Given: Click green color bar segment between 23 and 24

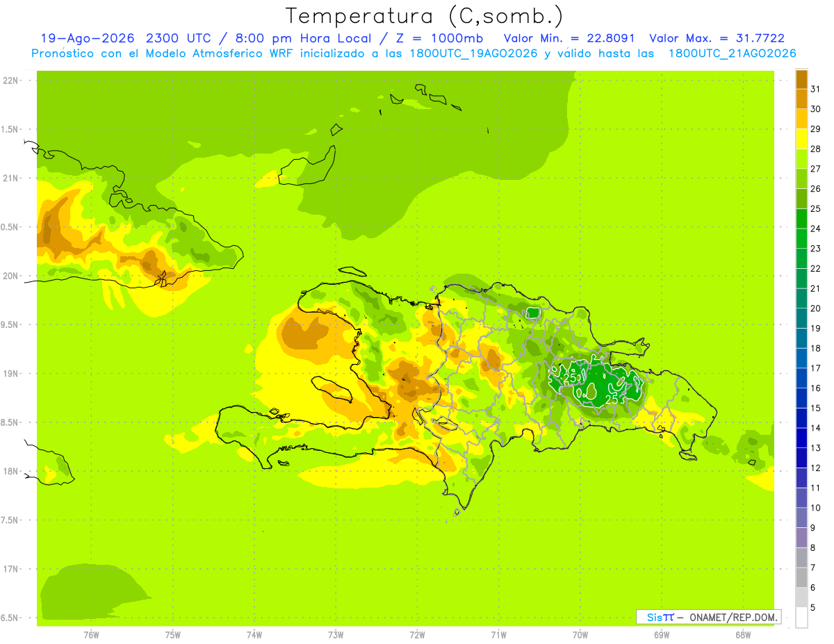Looking at the screenshot, I should 801,238.
